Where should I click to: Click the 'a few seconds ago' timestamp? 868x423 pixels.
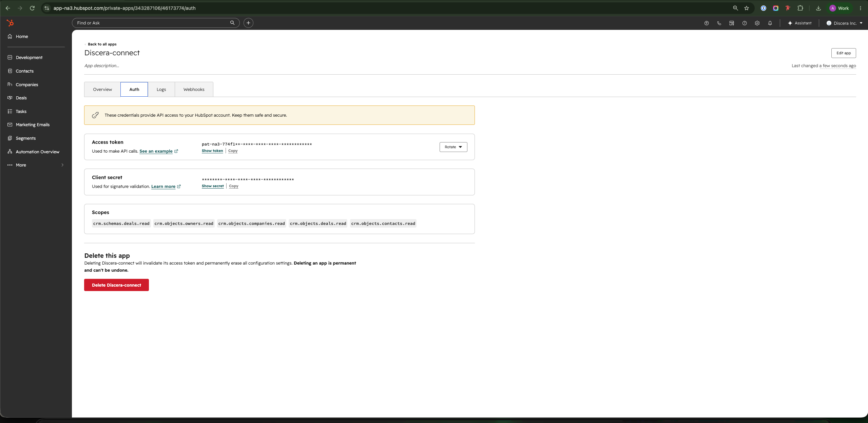click(x=837, y=66)
